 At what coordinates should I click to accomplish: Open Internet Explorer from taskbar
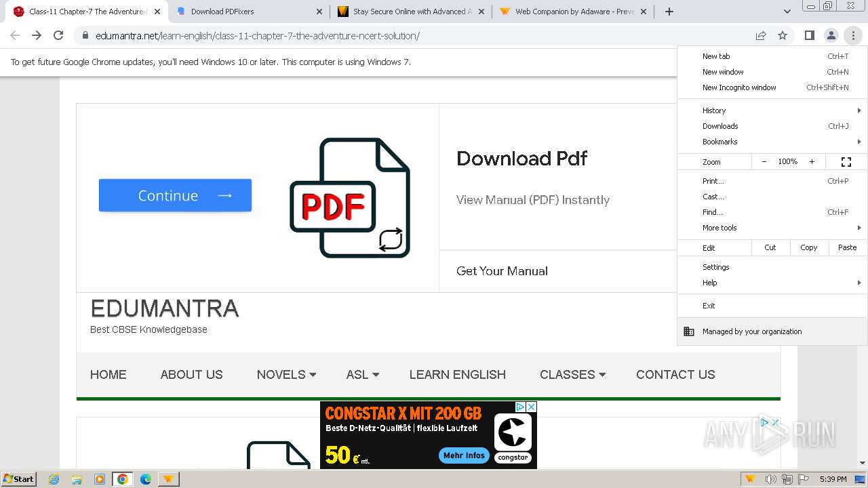pyautogui.click(x=54, y=479)
